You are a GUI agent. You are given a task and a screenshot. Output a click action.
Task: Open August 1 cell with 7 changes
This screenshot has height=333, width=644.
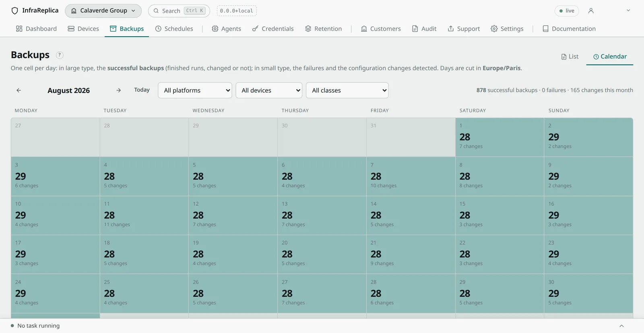(x=500, y=137)
